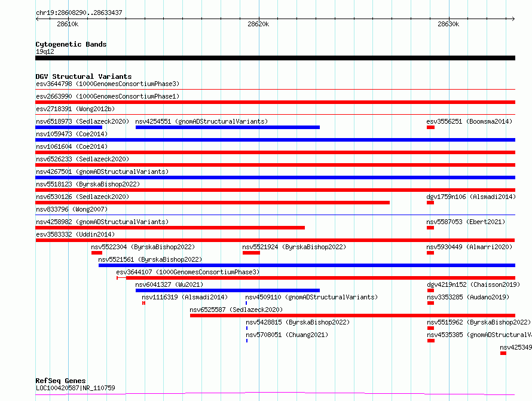Open the nsv5428815 (ByrskaBishop2022) label

pos(298,322)
